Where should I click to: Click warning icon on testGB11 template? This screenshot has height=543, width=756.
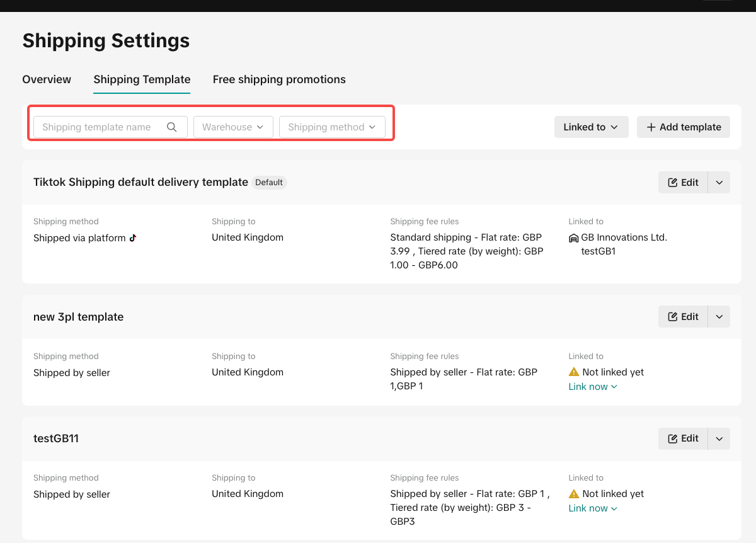(573, 494)
